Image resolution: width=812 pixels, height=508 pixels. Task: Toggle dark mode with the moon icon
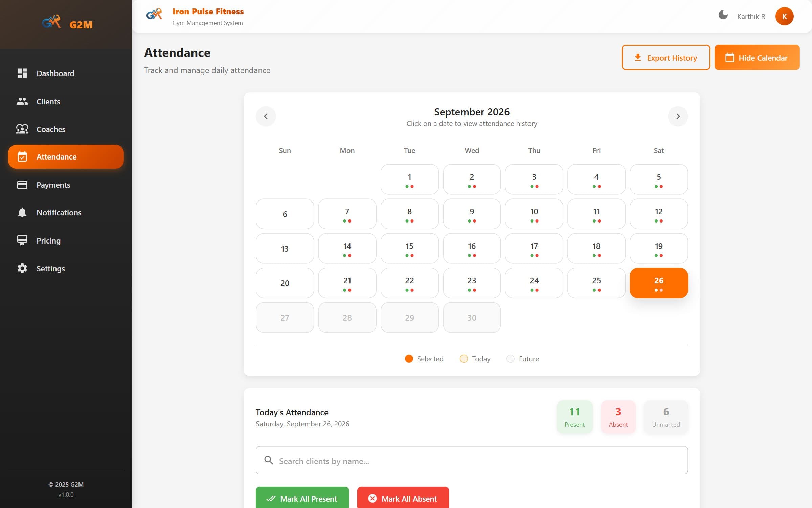click(723, 15)
